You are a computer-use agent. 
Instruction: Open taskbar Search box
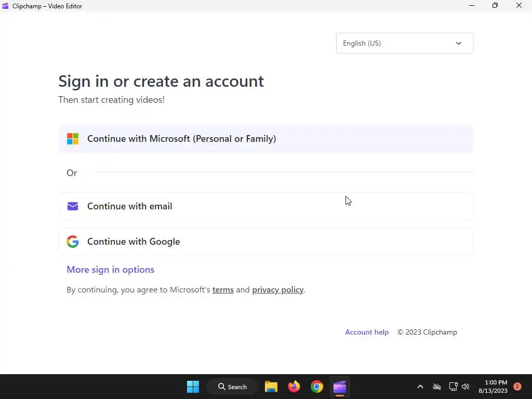pyautogui.click(x=232, y=387)
